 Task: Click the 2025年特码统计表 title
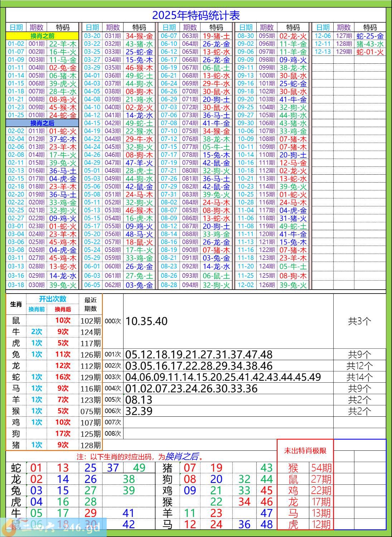196,15
